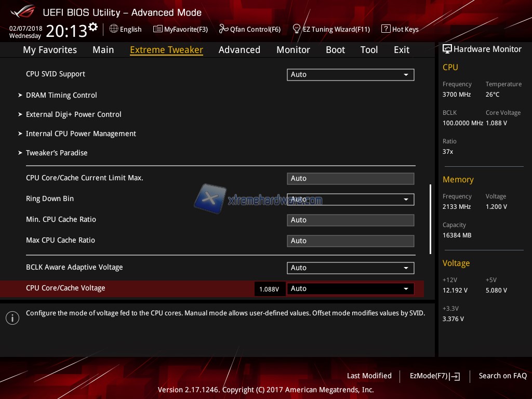The width and height of the screenshot is (532, 399).
Task: Click the info icon in the description panel
Action: [x=12, y=317]
